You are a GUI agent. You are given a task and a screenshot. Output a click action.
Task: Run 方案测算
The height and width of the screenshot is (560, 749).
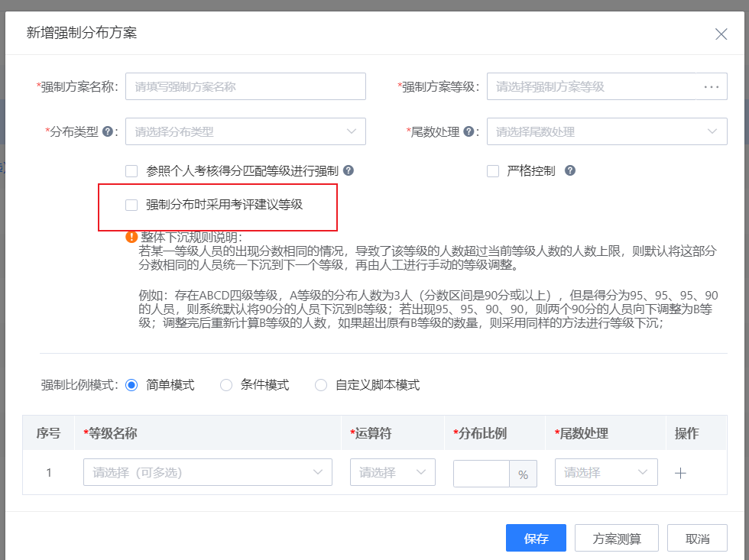point(616,538)
